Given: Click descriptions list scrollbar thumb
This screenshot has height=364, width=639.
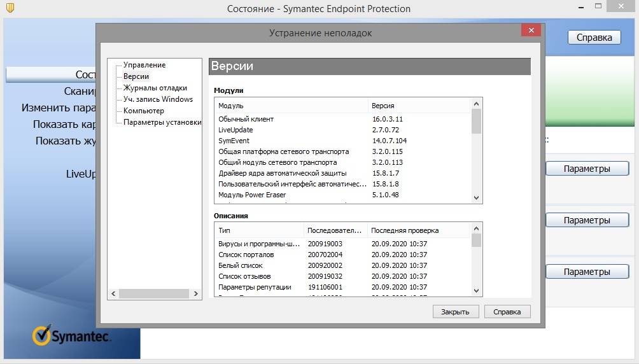Looking at the screenshot, I should 476,240.
